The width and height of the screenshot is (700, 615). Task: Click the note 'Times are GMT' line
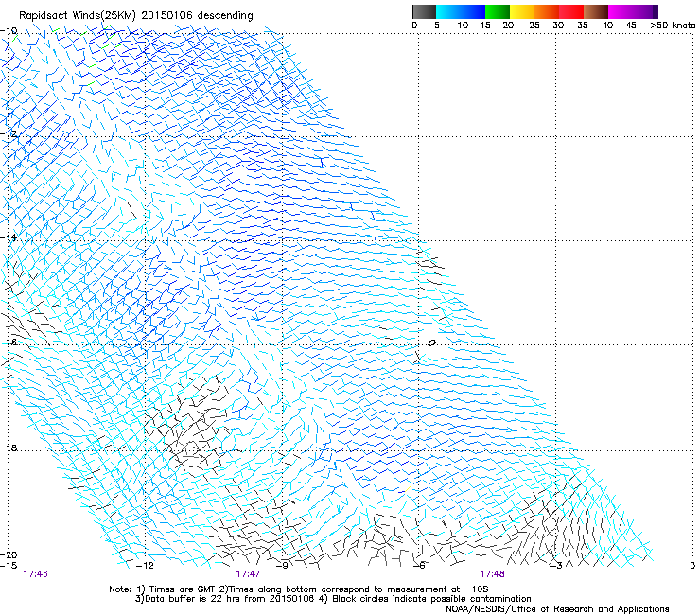click(299, 589)
